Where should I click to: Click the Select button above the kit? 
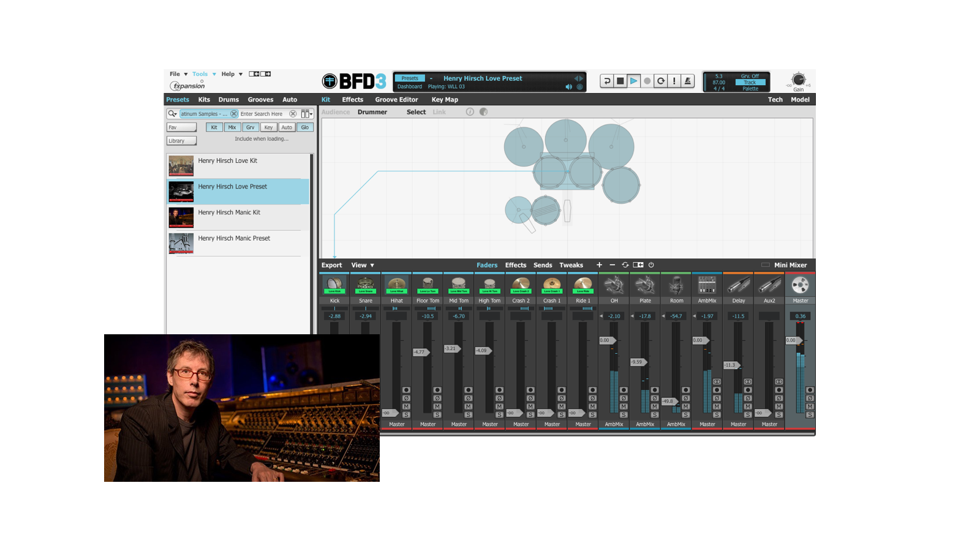click(416, 112)
